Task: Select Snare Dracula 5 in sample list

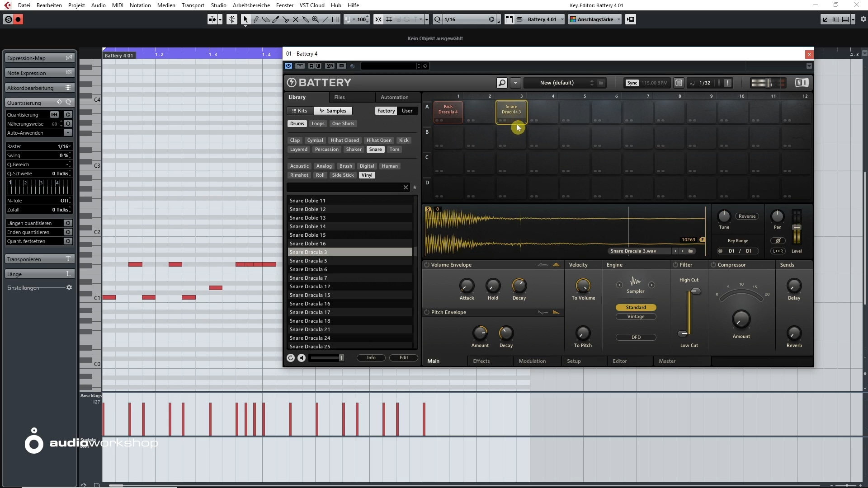Action: click(x=350, y=261)
